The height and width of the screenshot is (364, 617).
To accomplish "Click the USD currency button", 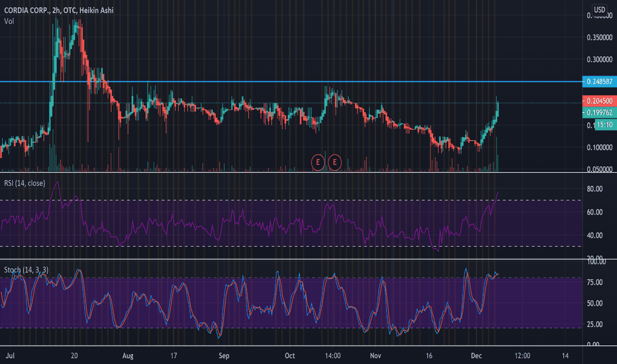I will 599,9.
